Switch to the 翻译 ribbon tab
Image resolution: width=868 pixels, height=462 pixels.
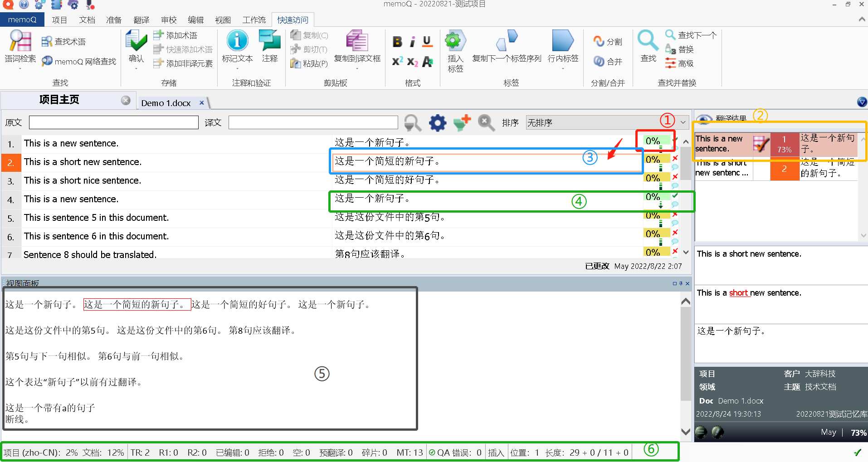[x=141, y=20]
